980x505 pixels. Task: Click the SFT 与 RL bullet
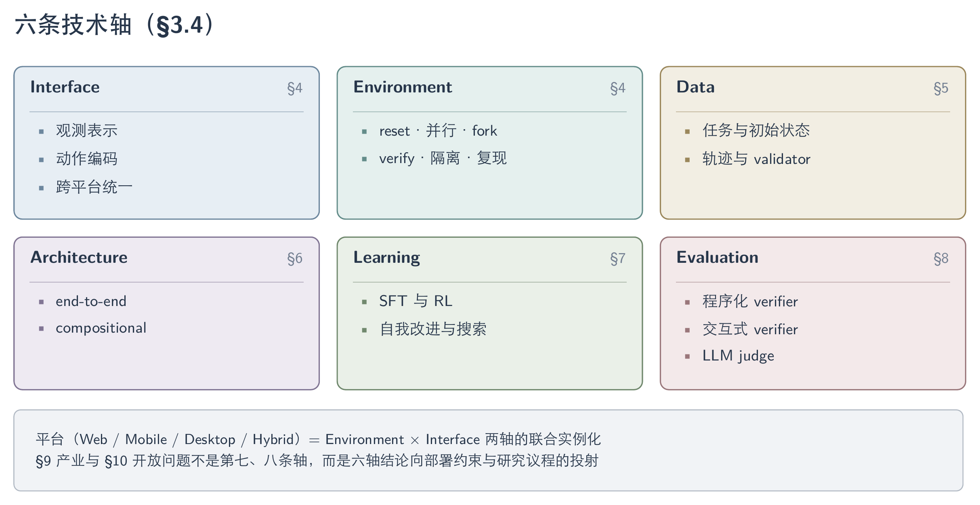[416, 301]
